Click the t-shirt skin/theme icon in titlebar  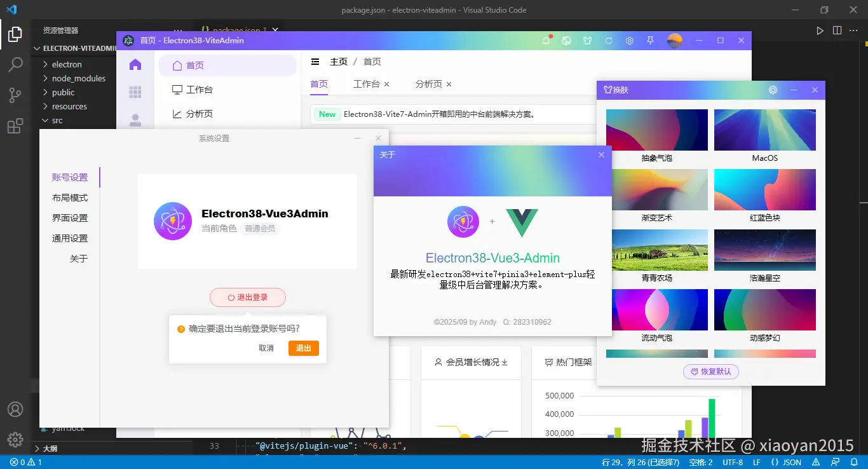point(588,40)
